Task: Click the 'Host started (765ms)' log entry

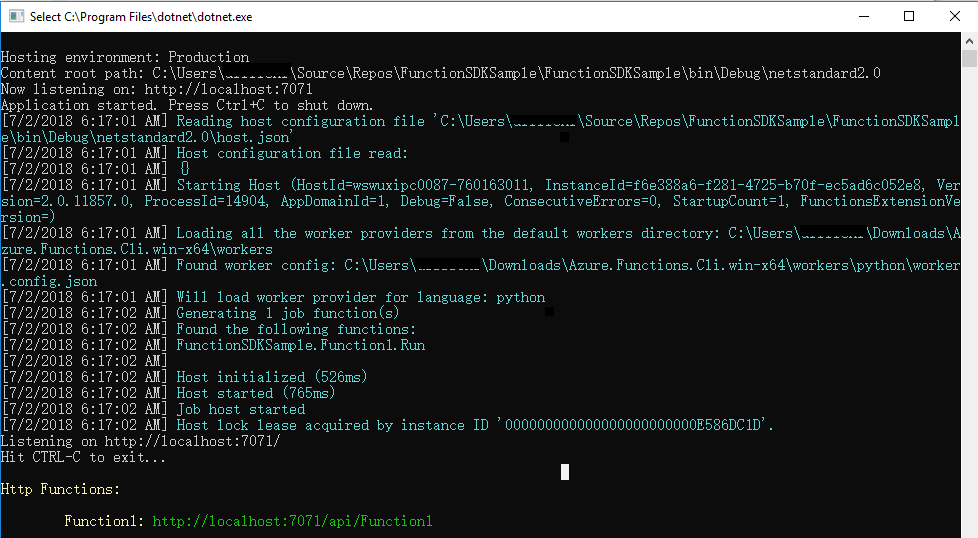Action: [x=255, y=393]
